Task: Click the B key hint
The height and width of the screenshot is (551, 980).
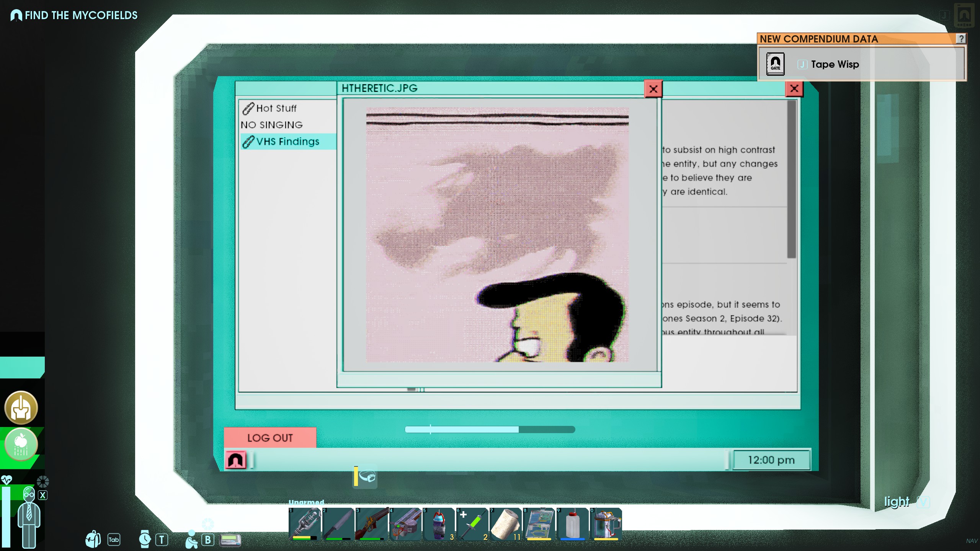Action: (207, 540)
